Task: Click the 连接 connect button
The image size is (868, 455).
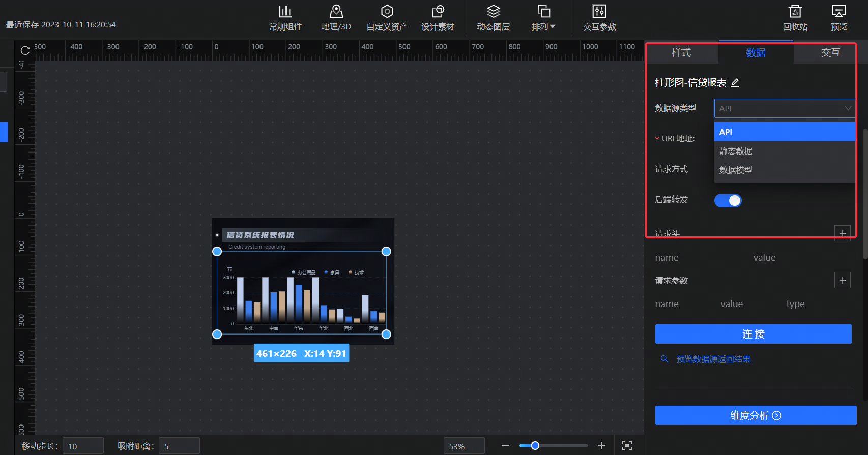Action: click(753, 334)
